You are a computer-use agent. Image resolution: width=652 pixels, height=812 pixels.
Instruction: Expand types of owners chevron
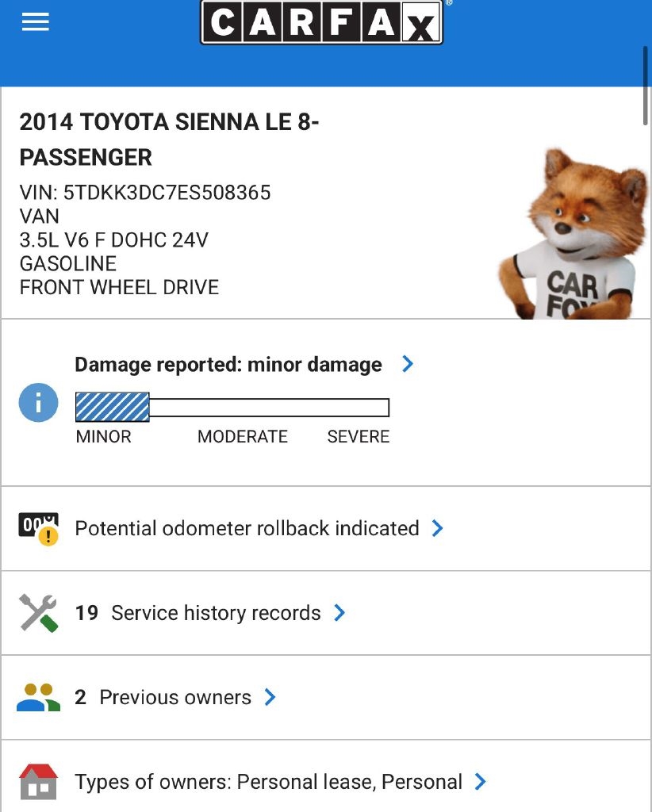pyautogui.click(x=480, y=782)
